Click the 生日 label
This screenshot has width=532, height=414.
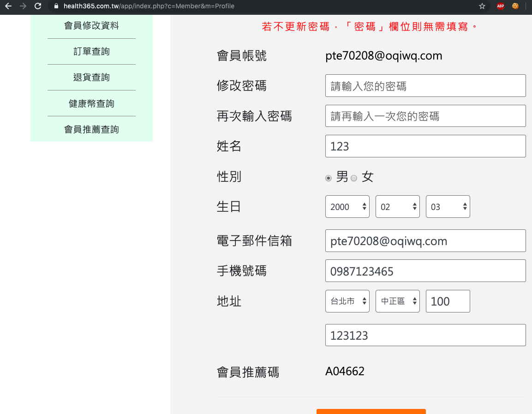229,206
